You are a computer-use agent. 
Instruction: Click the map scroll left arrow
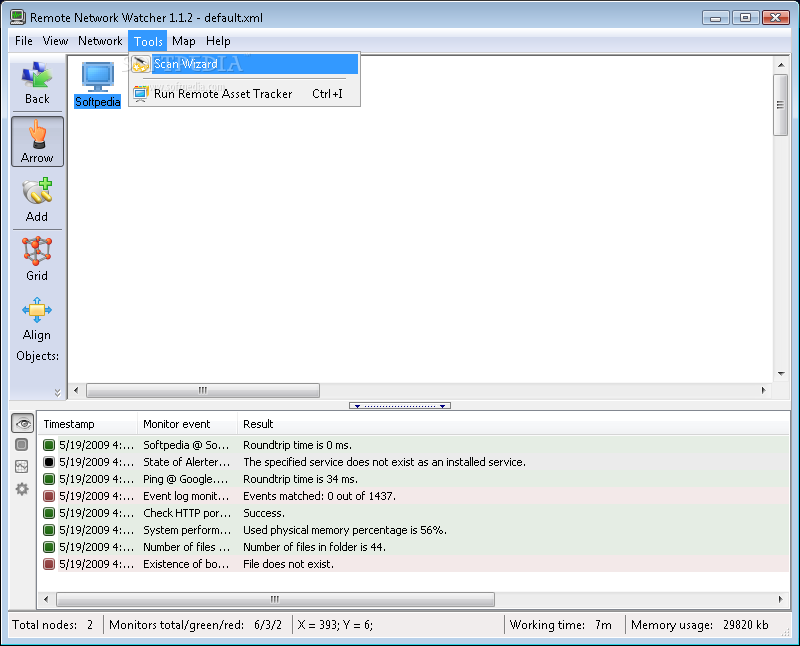76,390
